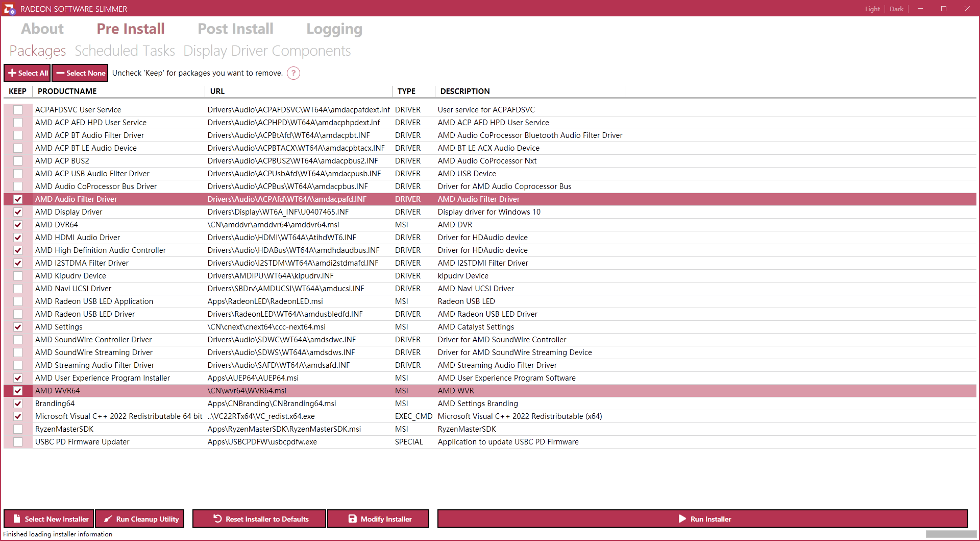
Task: Click Modify Installer button
Action: click(378, 519)
